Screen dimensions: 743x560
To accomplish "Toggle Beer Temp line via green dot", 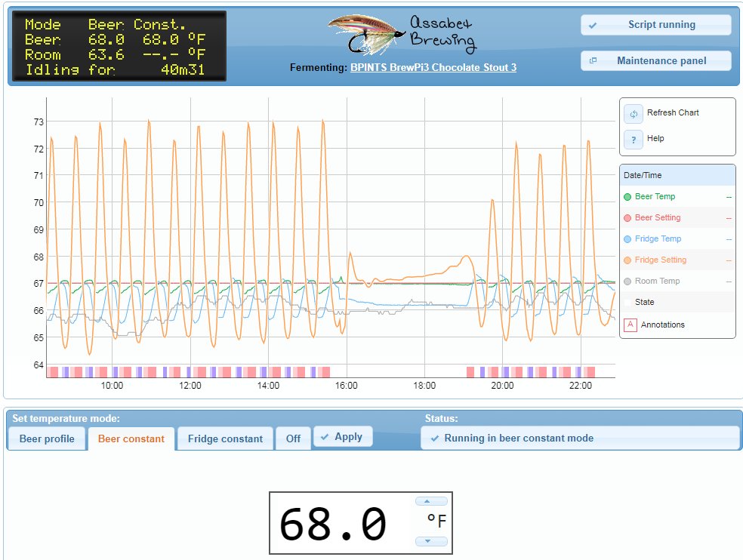I will 627,197.
